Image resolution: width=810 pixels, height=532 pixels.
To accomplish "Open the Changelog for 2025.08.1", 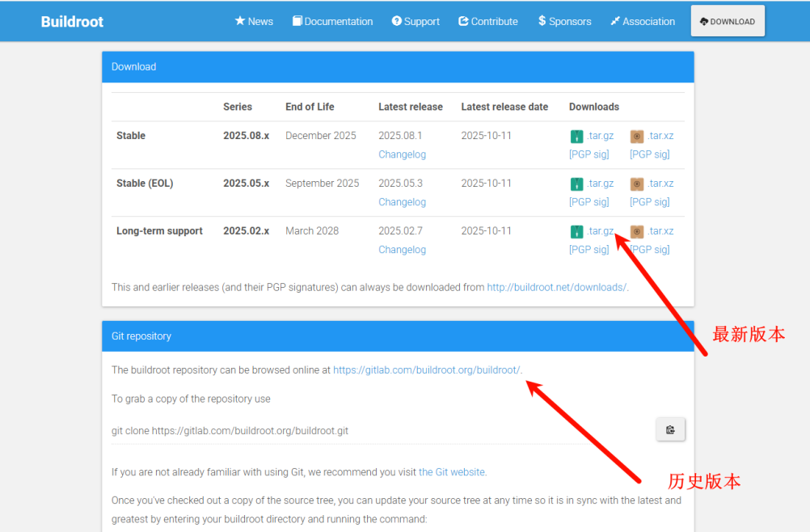I will pyautogui.click(x=402, y=154).
